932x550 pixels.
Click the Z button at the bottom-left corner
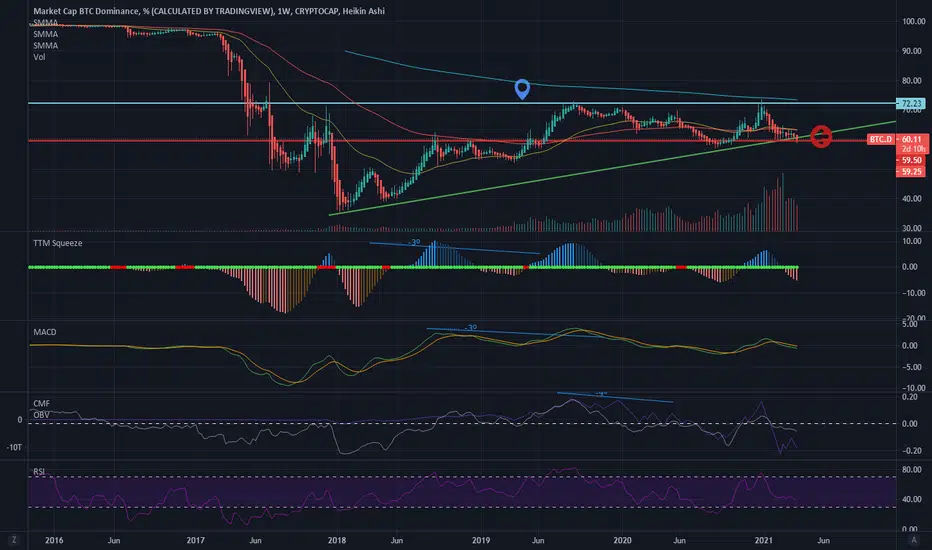click(14, 540)
